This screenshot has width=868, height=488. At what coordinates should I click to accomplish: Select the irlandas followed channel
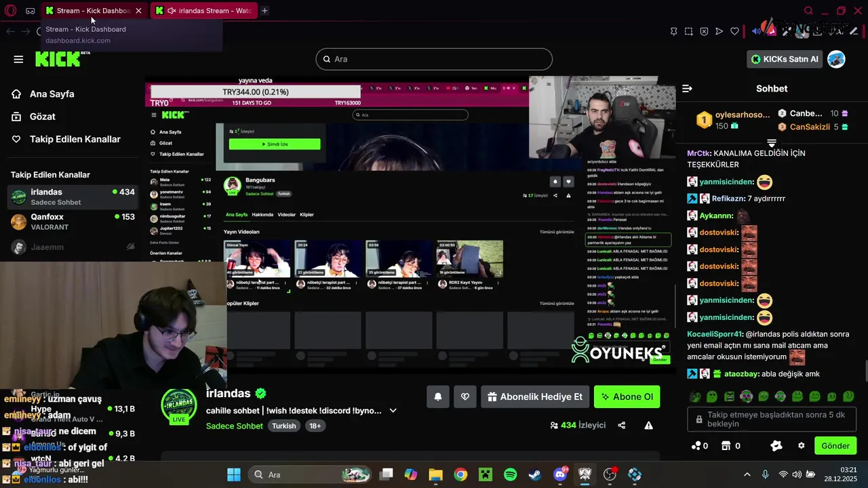coord(73,197)
